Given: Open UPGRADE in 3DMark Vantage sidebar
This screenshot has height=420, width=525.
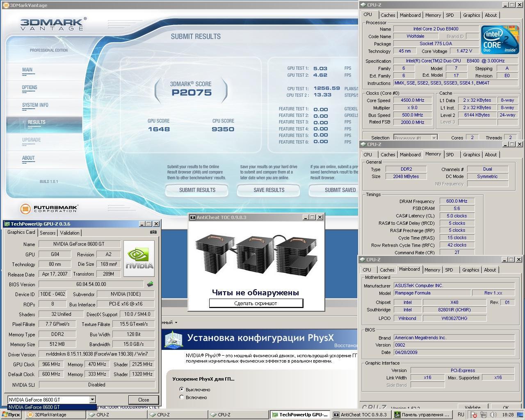Looking at the screenshot, I should (x=32, y=140).
